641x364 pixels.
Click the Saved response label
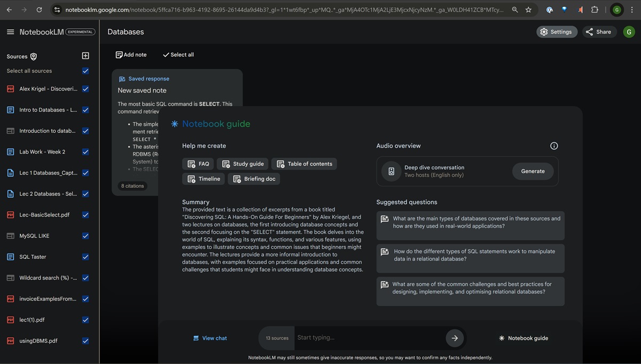[x=148, y=79]
